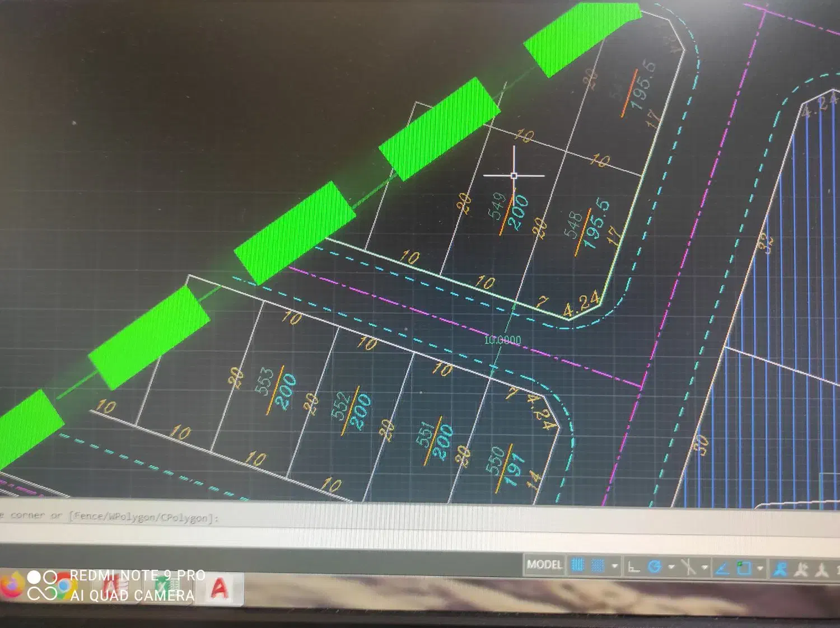This screenshot has width=840, height=628.
Task: Toggle isometric drafting icon
Action: 689,568
